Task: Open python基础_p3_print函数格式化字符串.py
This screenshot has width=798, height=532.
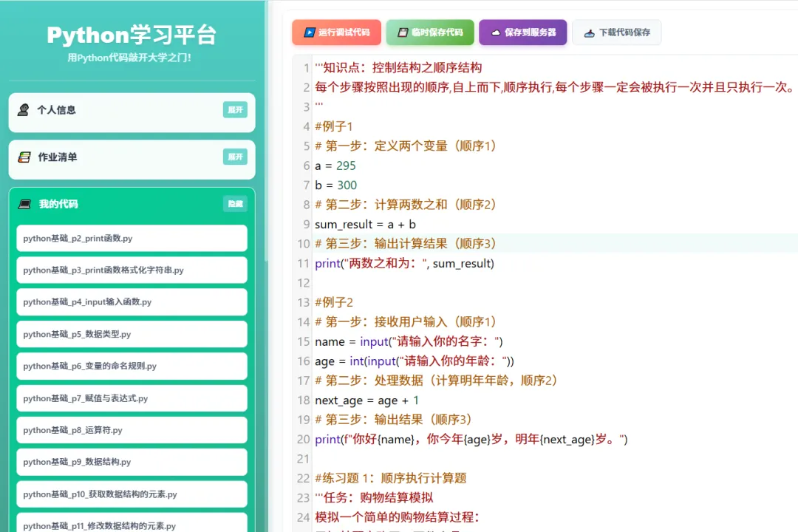Action: 132,270
